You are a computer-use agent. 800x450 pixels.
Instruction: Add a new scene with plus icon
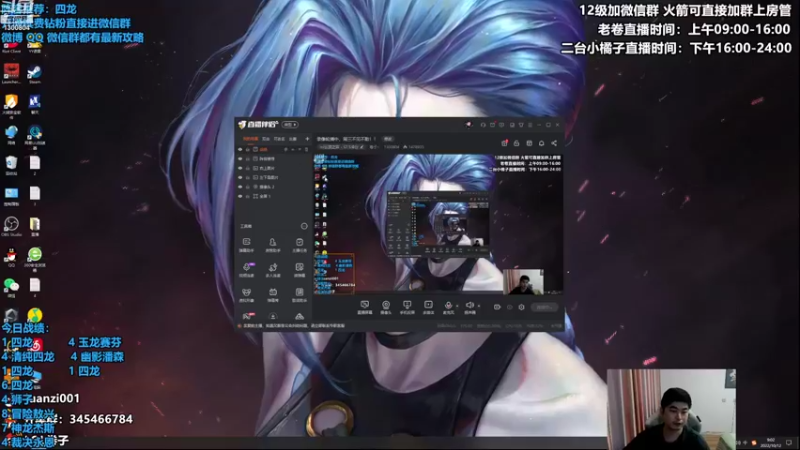307,139
